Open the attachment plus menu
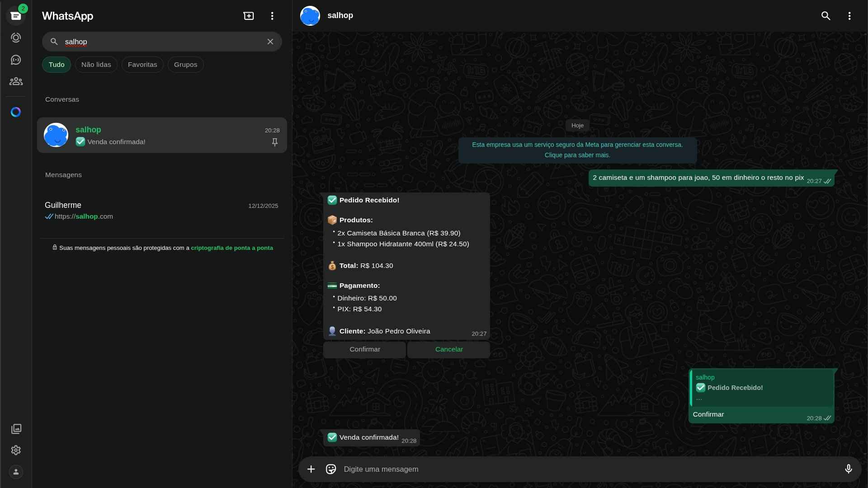This screenshot has height=488, width=868. tap(311, 469)
